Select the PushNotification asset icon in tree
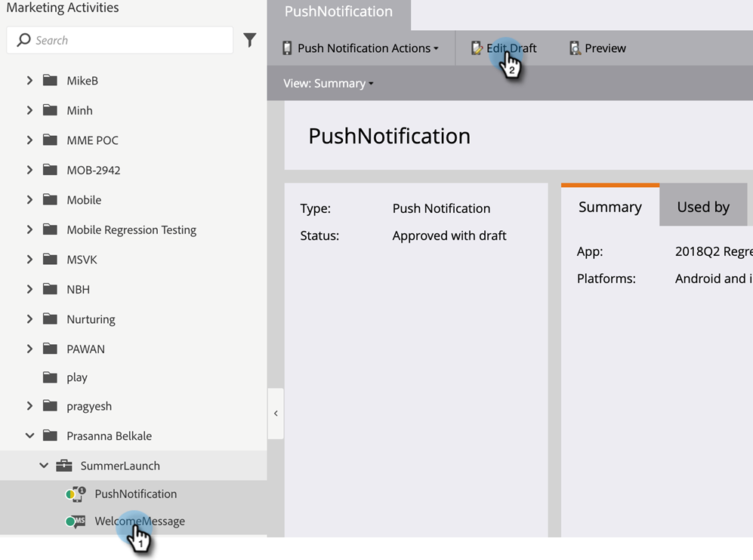Screen dimensions: 753x560 [x=76, y=494]
